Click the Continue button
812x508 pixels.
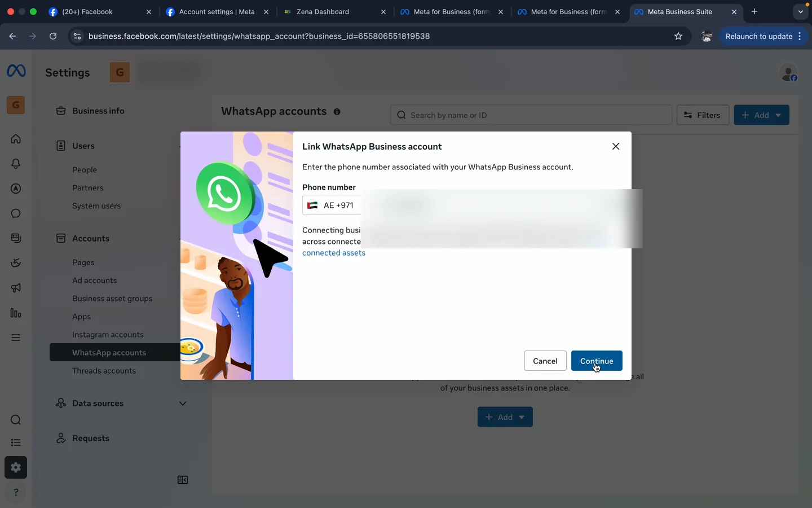(597, 361)
